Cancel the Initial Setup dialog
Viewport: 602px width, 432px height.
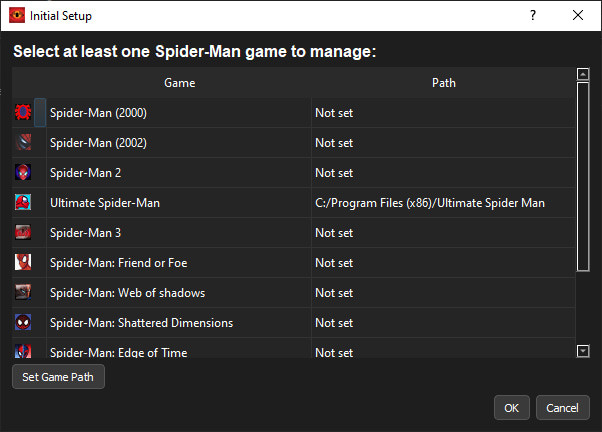tap(562, 407)
